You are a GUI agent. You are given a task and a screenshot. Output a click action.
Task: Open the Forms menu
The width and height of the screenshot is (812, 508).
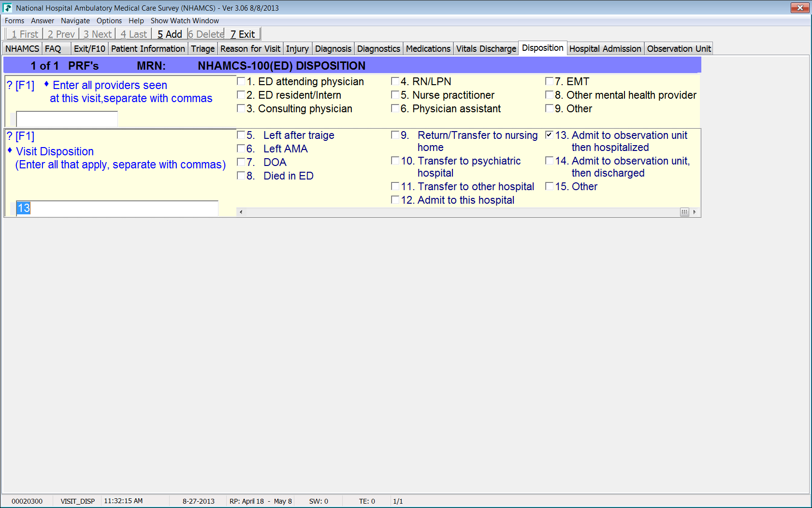[14, 21]
